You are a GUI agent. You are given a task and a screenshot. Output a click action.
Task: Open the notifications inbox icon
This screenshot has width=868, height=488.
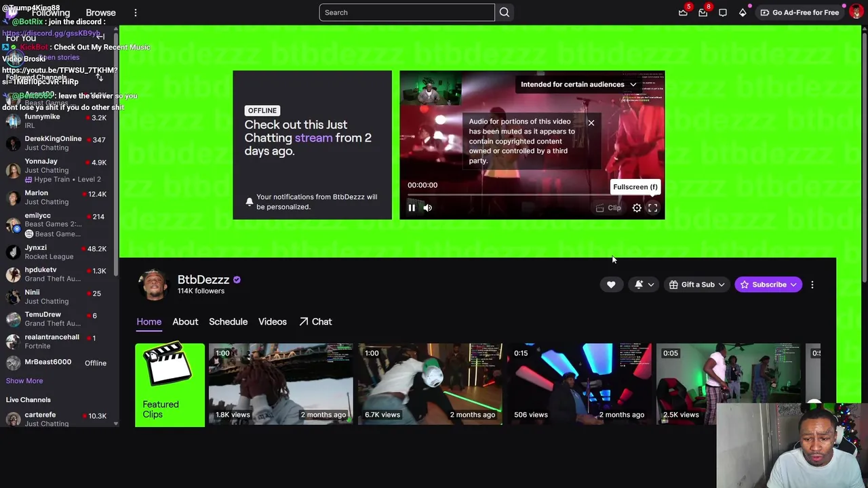[703, 12]
